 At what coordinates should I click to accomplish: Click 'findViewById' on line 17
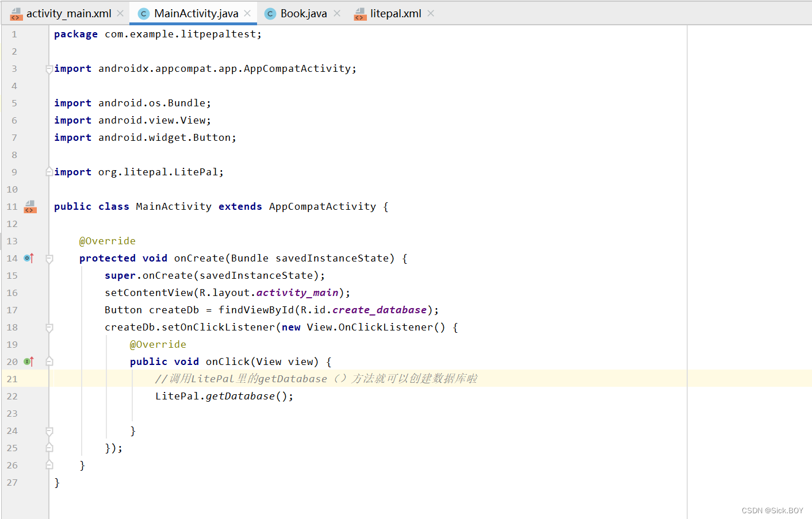(x=256, y=310)
